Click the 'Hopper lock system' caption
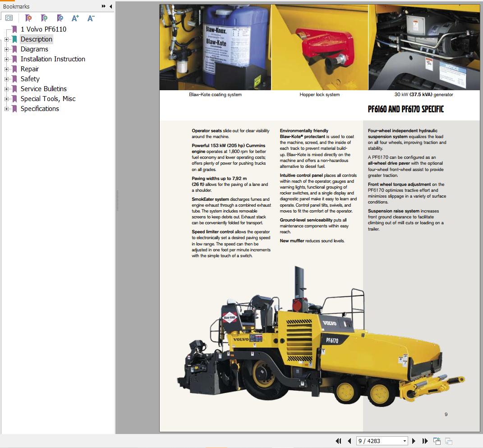The height and width of the screenshot is (448, 483). pyautogui.click(x=319, y=95)
